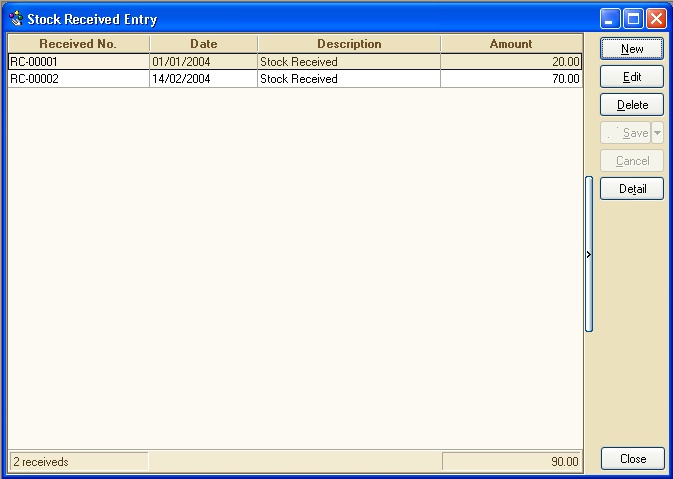Click the 90.00 total in footer

point(512,462)
